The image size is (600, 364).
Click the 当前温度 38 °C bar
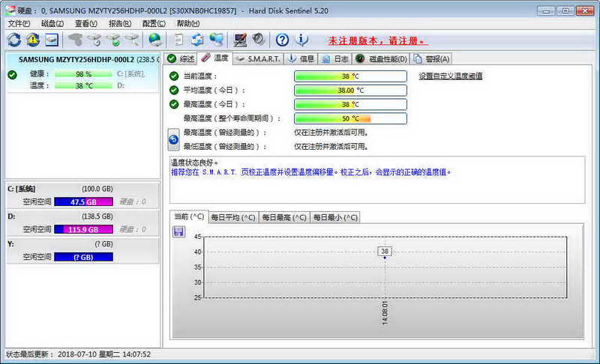[x=350, y=76]
